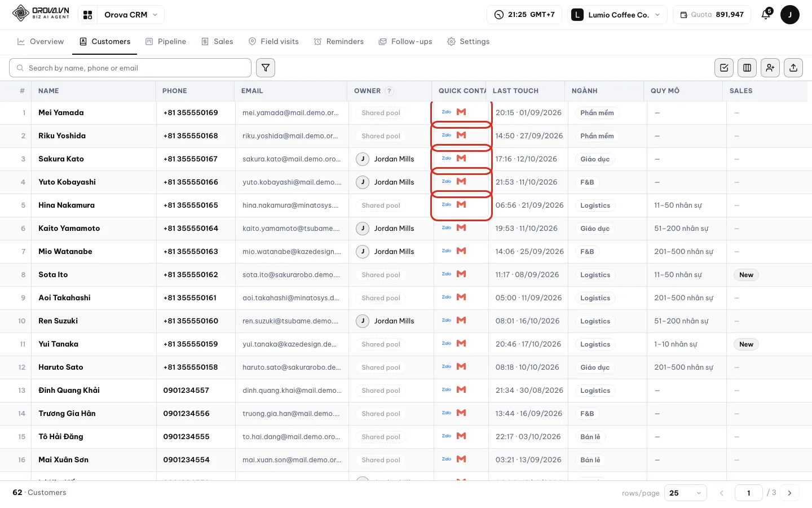The width and height of the screenshot is (812, 508).
Task: Click the search by name, phone or email field
Action: point(130,68)
